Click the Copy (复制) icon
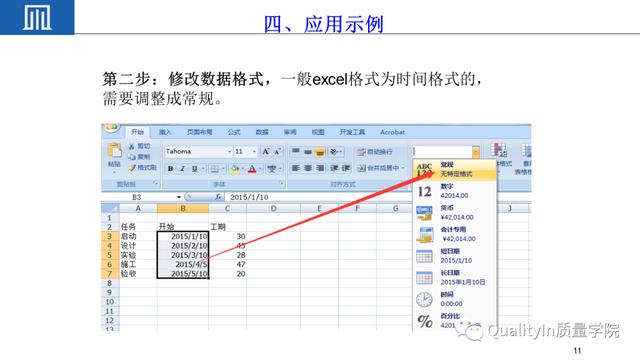Viewport: 640px width, 360px height. pos(131,157)
